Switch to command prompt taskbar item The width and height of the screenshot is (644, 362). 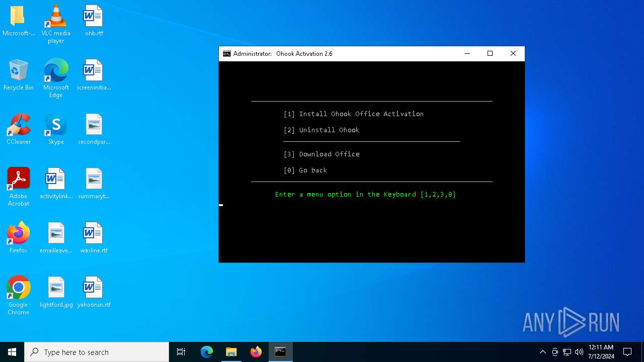pos(281,352)
